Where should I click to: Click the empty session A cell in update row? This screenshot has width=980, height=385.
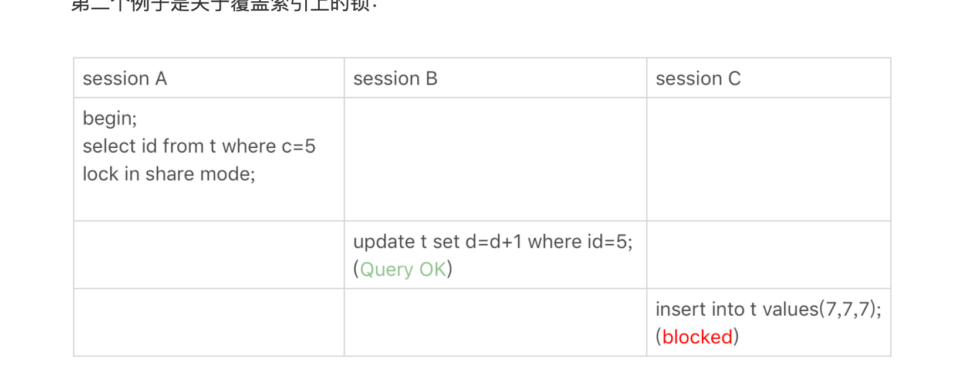(209, 255)
